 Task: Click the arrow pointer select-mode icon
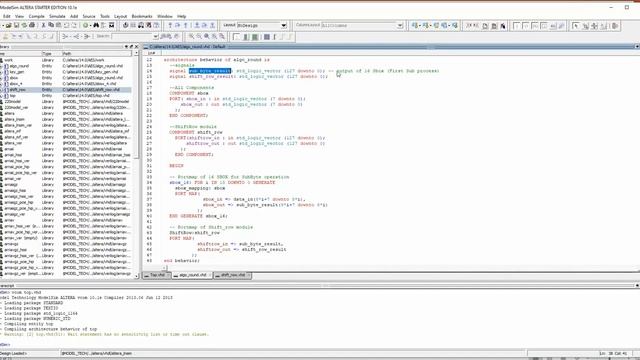[x=576, y=26]
